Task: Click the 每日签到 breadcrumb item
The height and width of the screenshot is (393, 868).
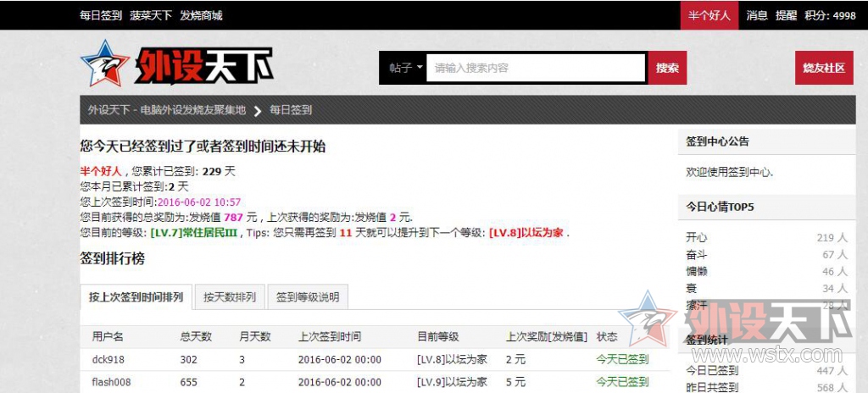Action: click(291, 109)
